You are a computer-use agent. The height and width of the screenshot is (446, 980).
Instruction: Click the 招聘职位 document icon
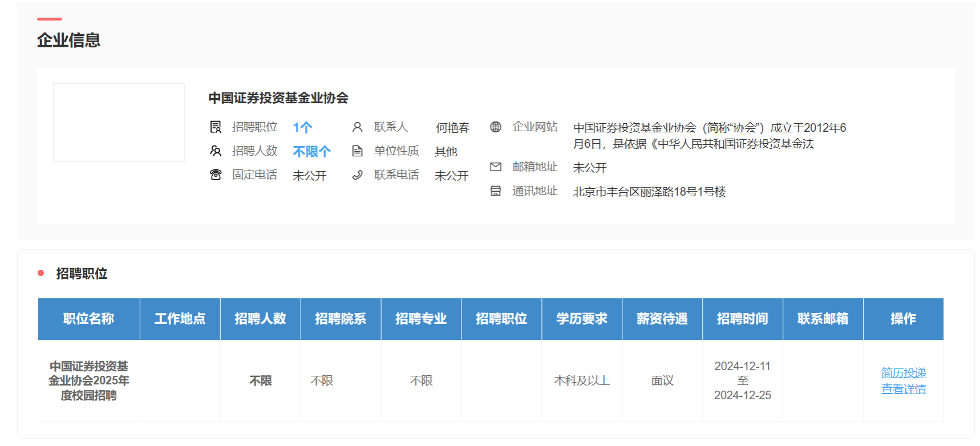pyautogui.click(x=216, y=127)
